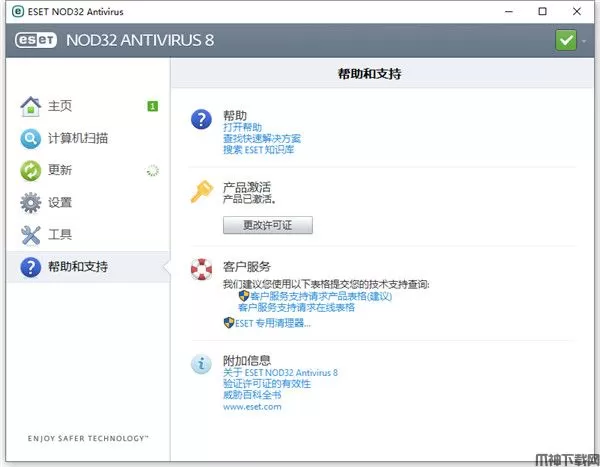
Task: Click the green notification badge beside 主页
Action: point(152,106)
